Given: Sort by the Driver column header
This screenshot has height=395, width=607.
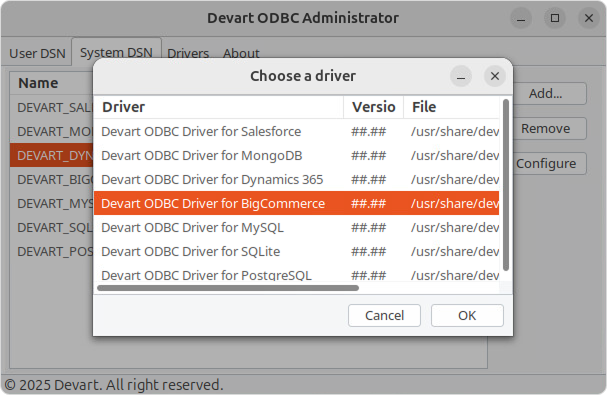Looking at the screenshot, I should point(219,107).
